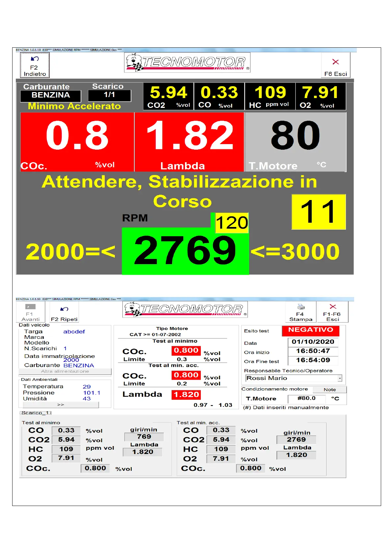The width and height of the screenshot is (392, 554).
Task: Click the F2 Ripeti repeat button
Action: click(65, 312)
